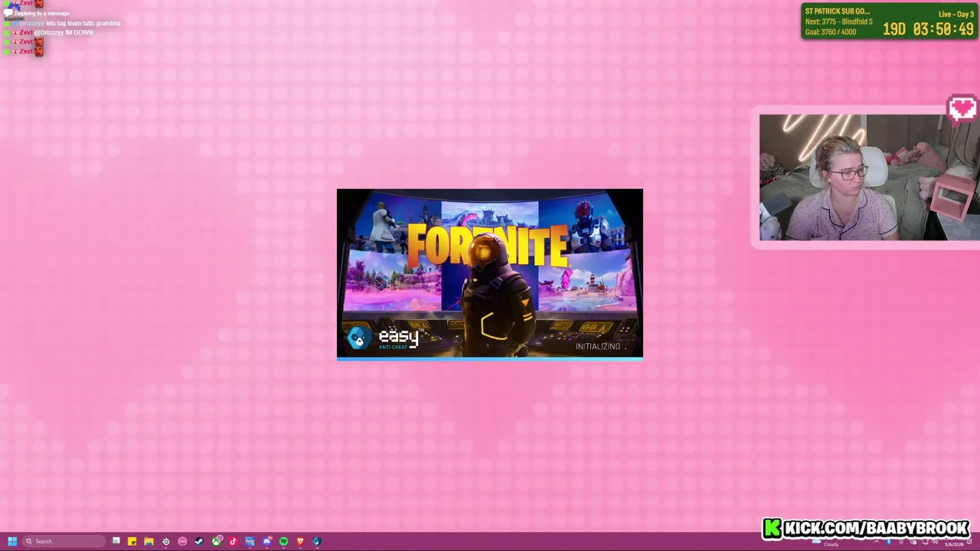Click the taskbar Search box
This screenshot has width=980, height=551.
(x=64, y=542)
